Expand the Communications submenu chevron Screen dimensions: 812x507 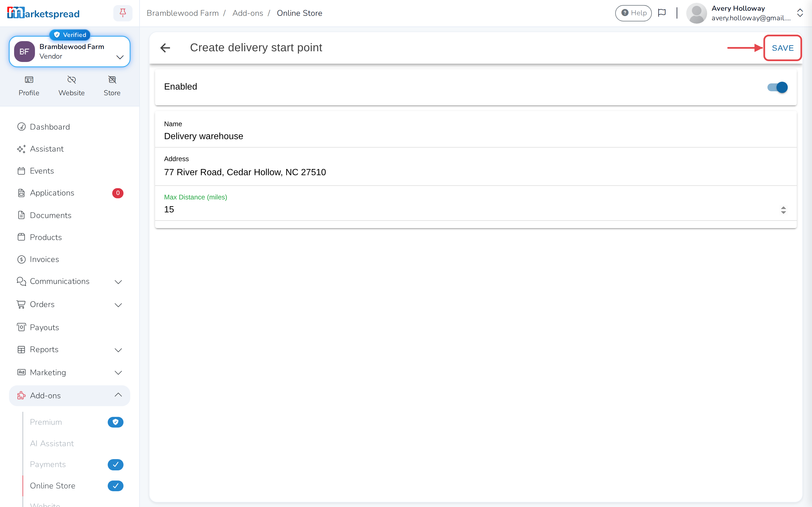click(118, 282)
